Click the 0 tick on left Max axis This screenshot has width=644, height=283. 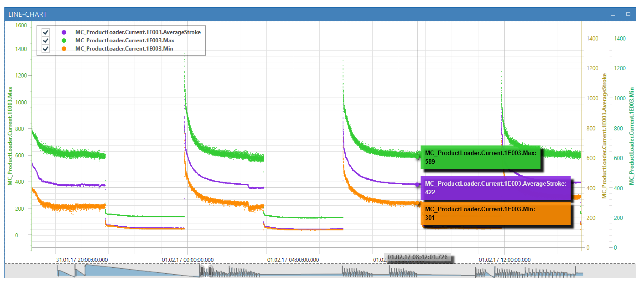(x=16, y=235)
